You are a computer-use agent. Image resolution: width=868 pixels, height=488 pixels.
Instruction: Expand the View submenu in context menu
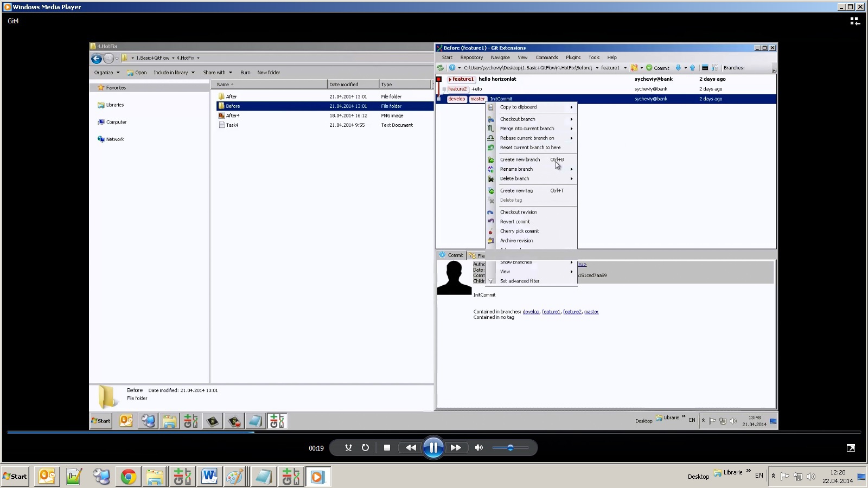pos(532,271)
